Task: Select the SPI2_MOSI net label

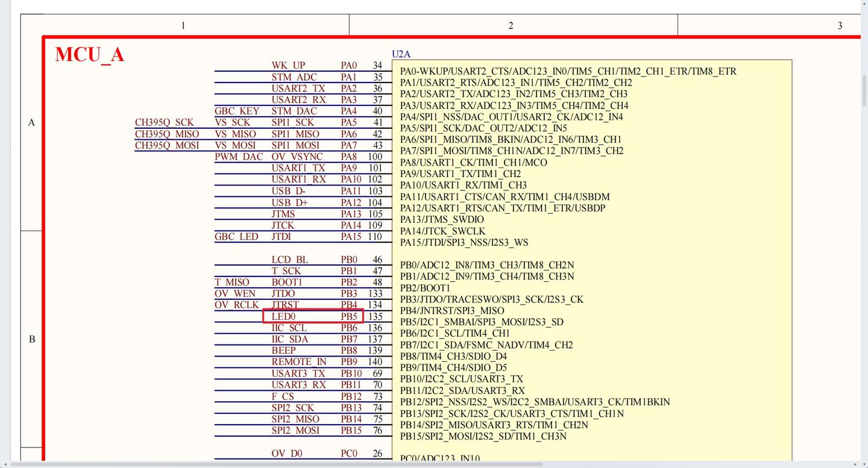Action: point(295,430)
